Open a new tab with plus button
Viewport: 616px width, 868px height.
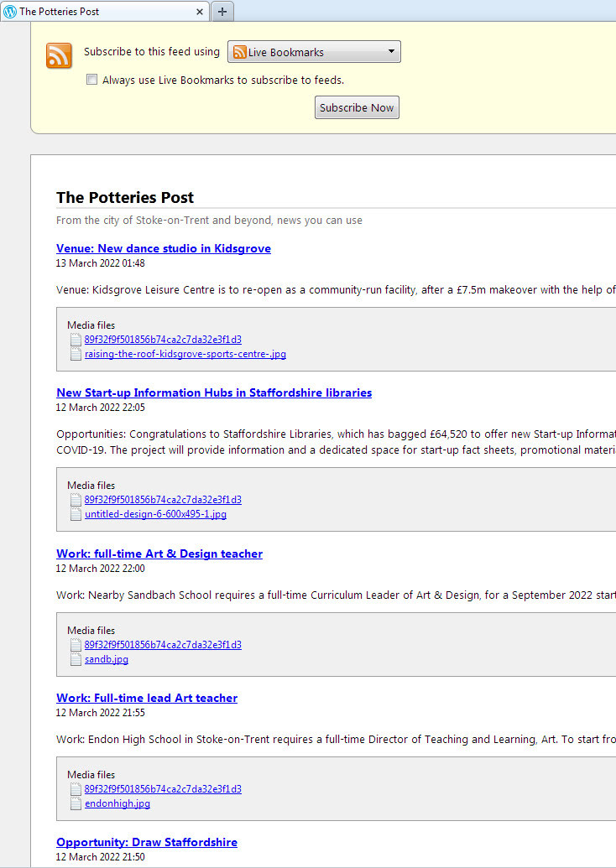(x=222, y=12)
